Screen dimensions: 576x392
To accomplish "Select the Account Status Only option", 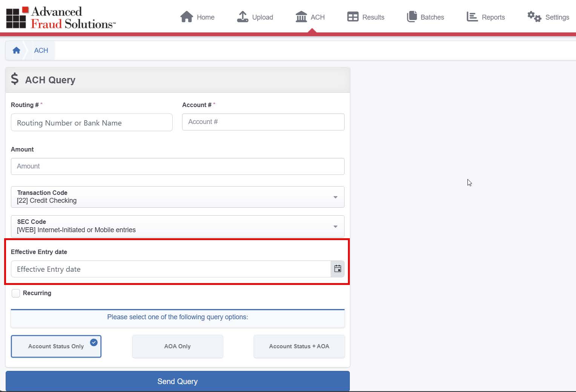I will (56, 346).
